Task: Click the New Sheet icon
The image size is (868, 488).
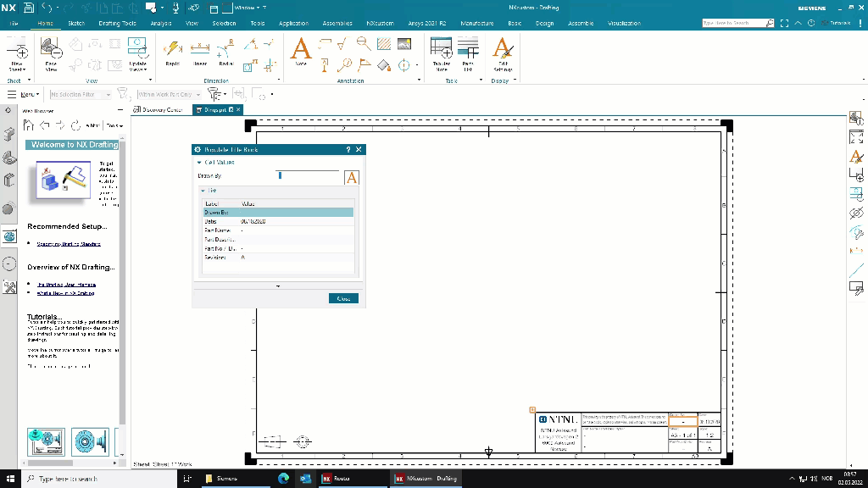Action: 17,53
